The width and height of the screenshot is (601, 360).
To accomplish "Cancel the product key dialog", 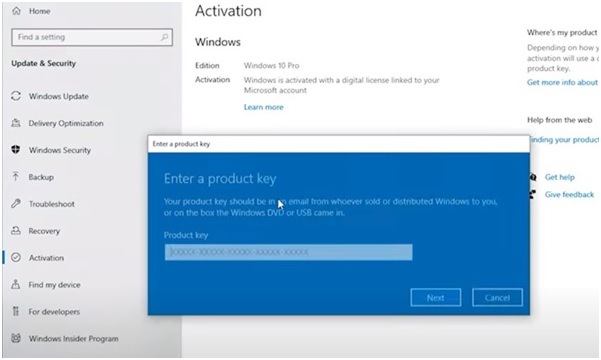I will 497,298.
